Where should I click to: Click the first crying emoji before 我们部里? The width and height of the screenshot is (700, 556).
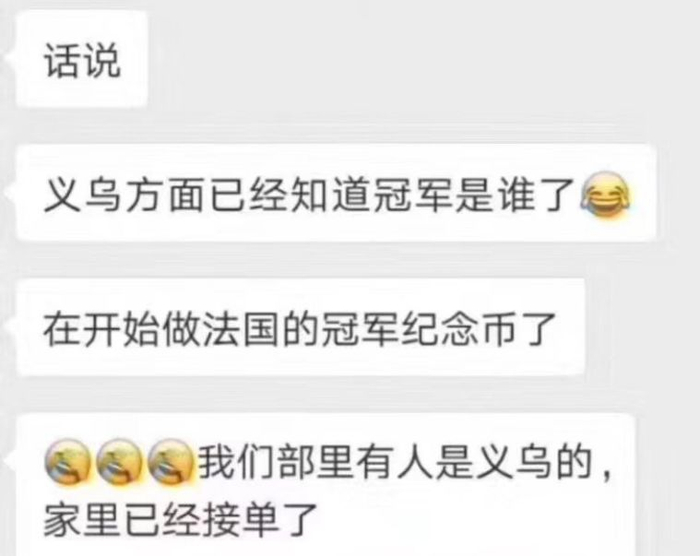point(68,462)
